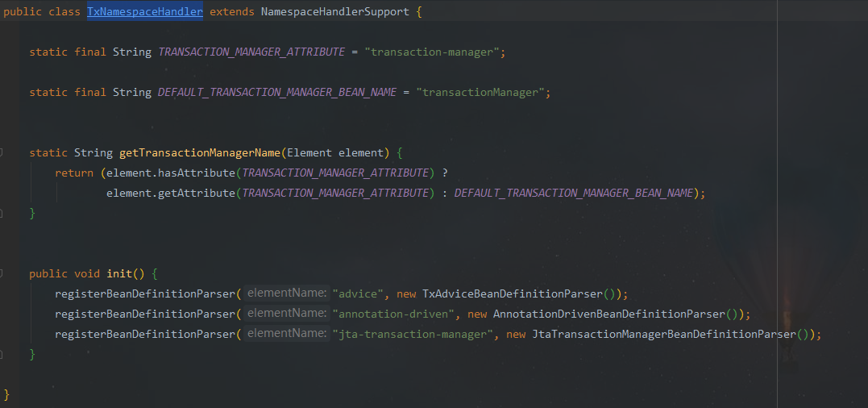Click the "public class" keywords on first line

coord(42,11)
